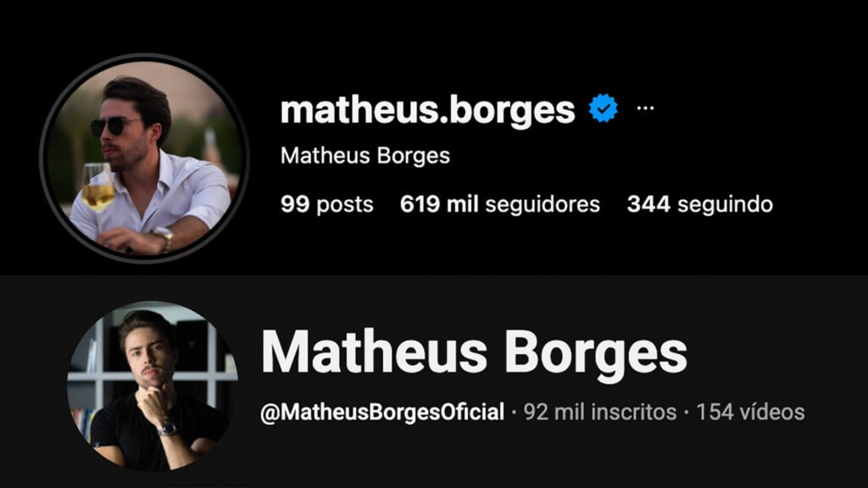Click the Matheus Borges name under the username

click(x=364, y=156)
